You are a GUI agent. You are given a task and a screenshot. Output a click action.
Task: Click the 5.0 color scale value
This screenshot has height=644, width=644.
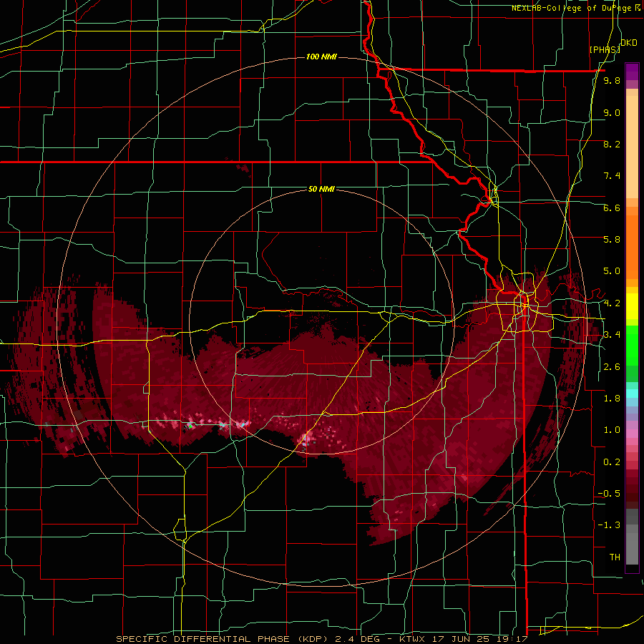[612, 271]
